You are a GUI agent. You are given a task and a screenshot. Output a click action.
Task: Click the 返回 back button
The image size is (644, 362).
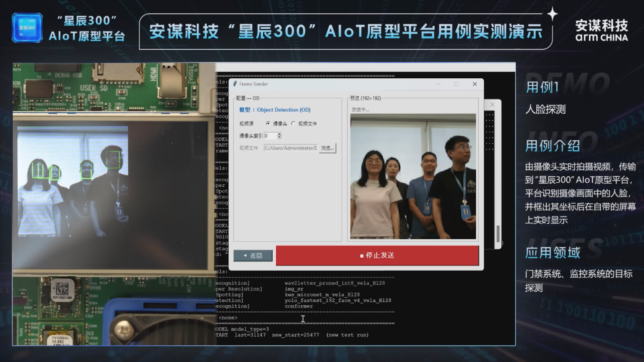tap(253, 255)
